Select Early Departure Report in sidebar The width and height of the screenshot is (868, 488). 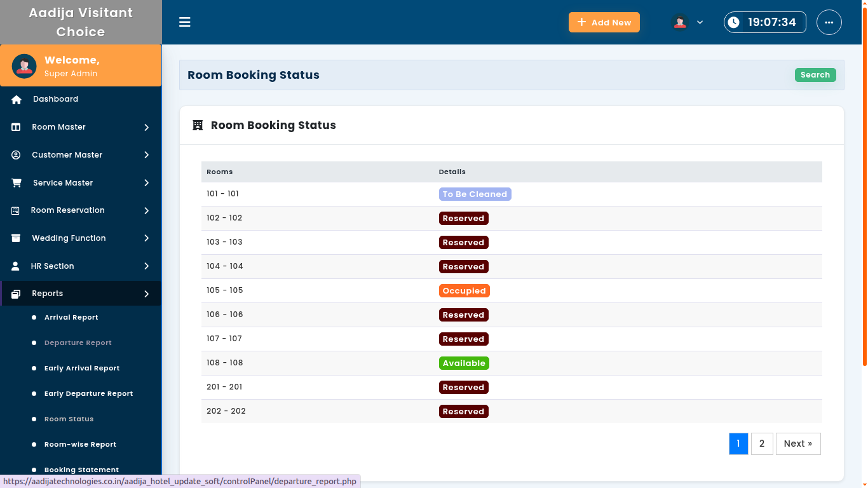tap(88, 394)
